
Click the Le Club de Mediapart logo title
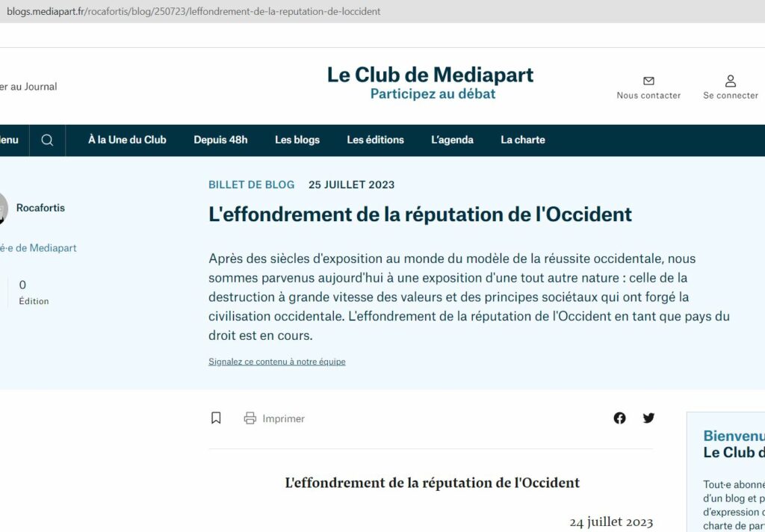click(x=430, y=75)
